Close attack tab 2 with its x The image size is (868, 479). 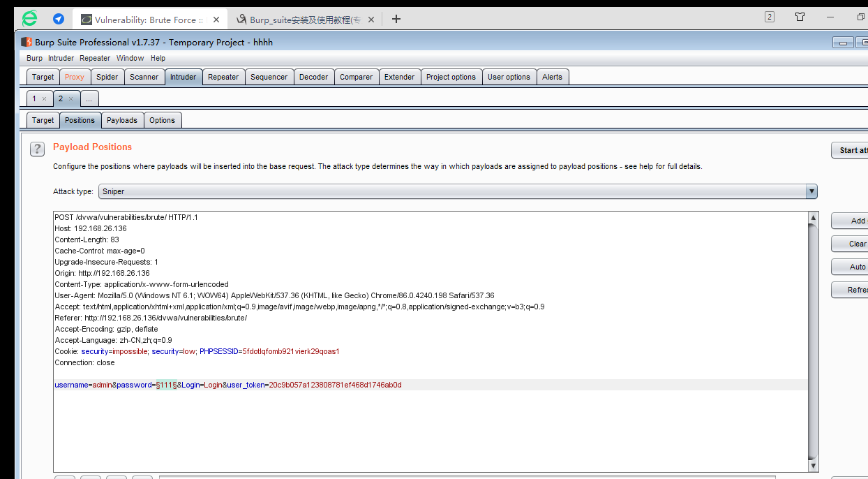pyautogui.click(x=70, y=99)
